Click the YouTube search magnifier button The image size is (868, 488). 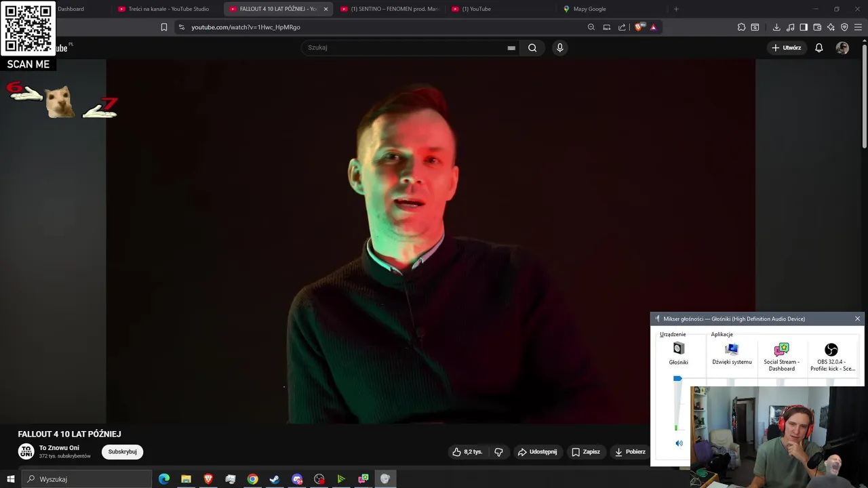pos(532,47)
